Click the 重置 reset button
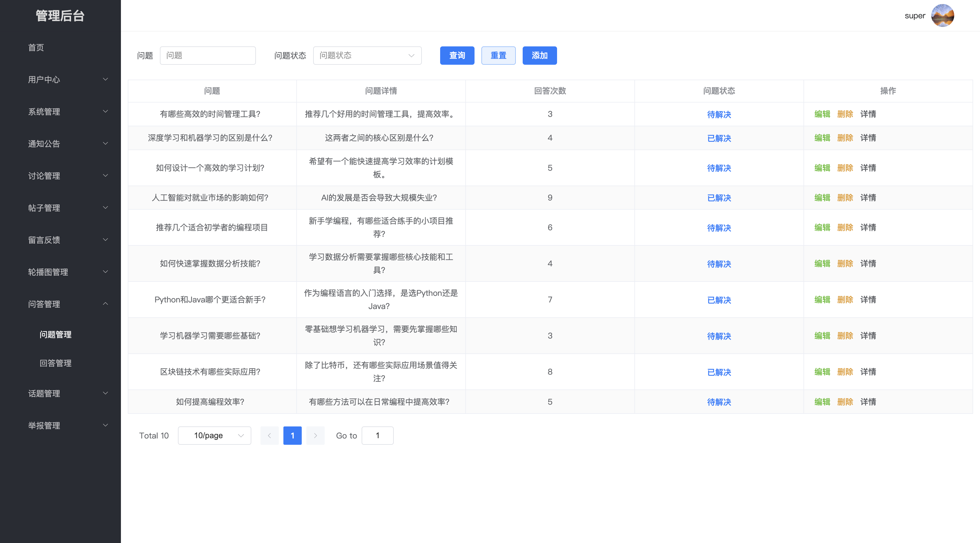This screenshot has height=543, width=980. pos(498,55)
